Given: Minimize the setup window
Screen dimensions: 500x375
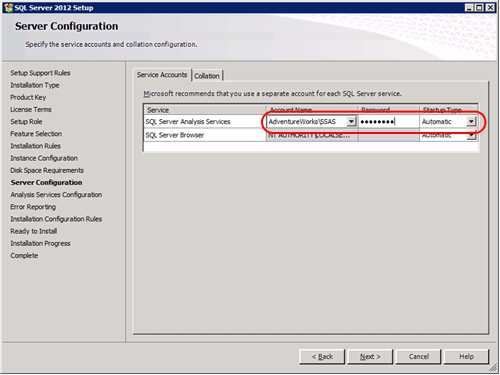Looking at the screenshot, I should coord(469,7).
